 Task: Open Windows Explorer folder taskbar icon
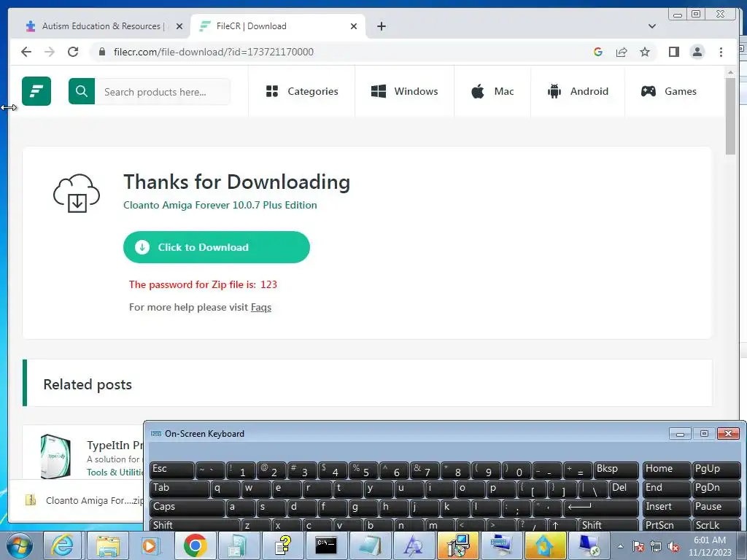[x=108, y=545]
